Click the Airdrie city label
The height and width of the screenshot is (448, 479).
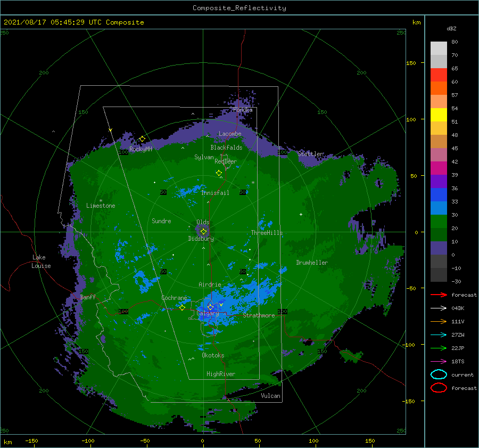(210, 284)
